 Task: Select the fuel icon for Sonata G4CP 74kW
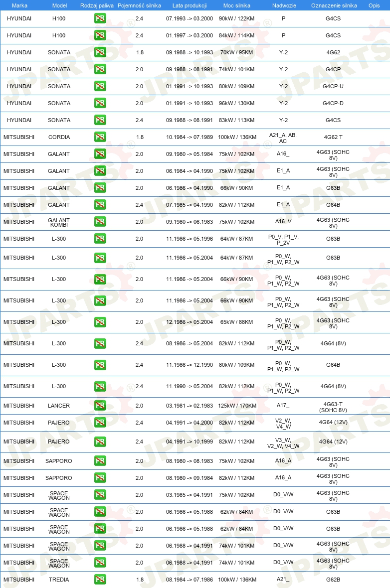(x=100, y=69)
